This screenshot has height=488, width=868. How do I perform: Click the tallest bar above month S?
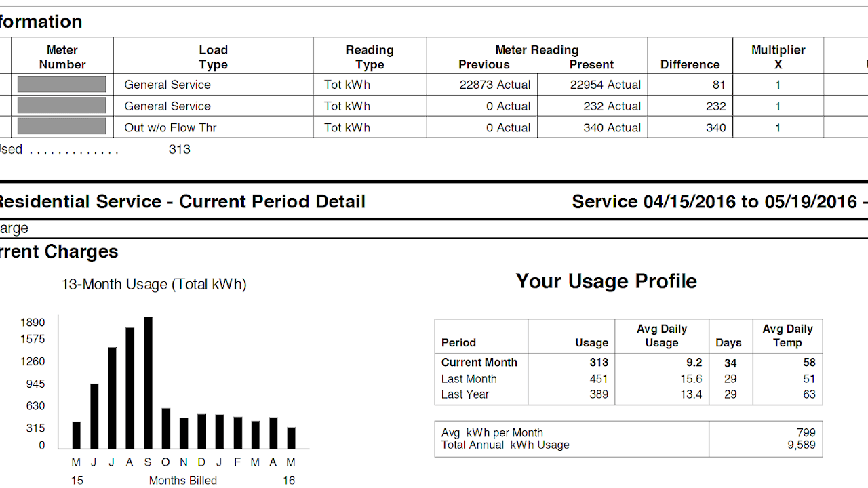(x=148, y=383)
